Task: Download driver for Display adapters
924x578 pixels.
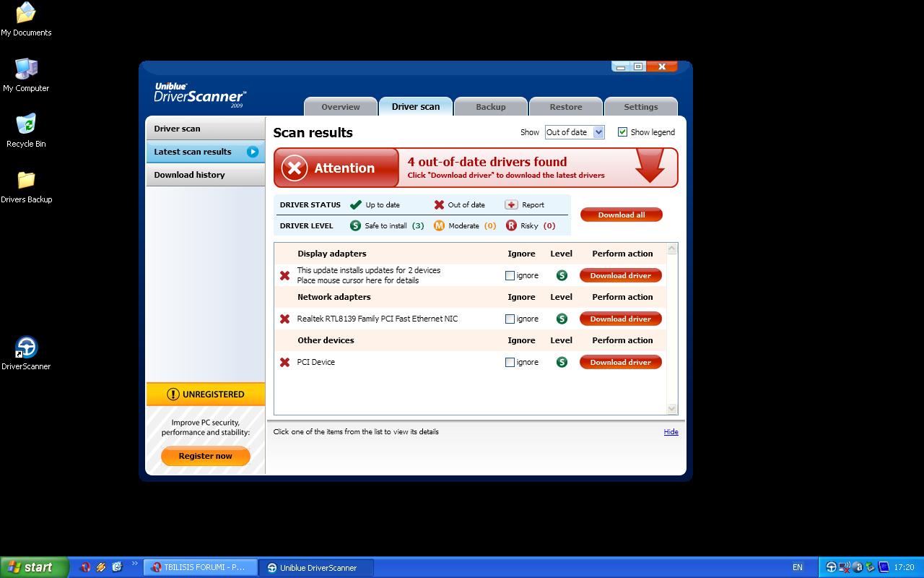Action: point(621,275)
